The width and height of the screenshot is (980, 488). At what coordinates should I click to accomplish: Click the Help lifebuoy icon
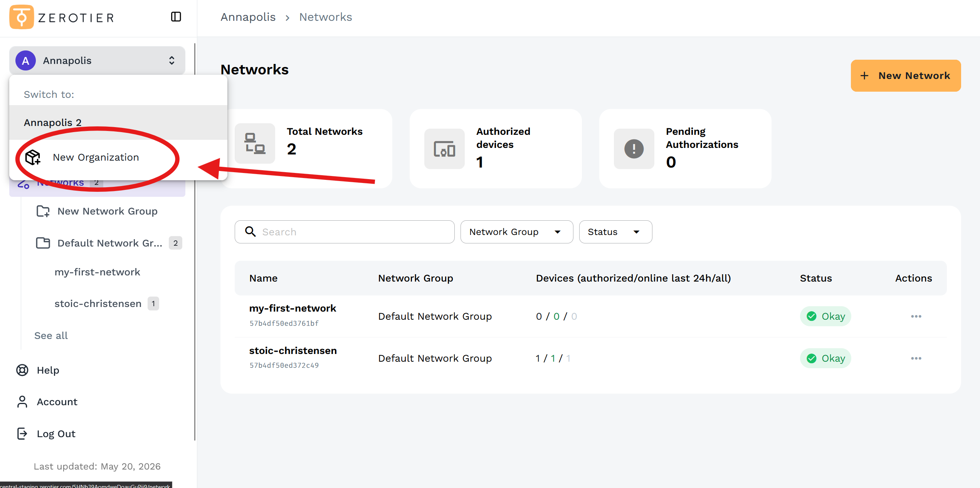22,370
